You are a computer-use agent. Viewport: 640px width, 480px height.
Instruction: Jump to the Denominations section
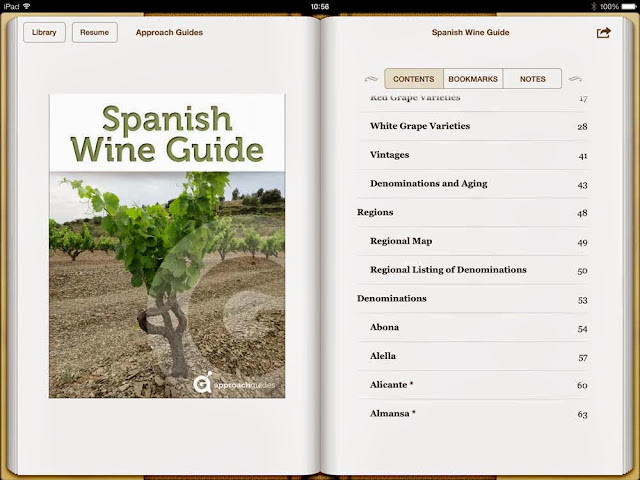pos(473,299)
